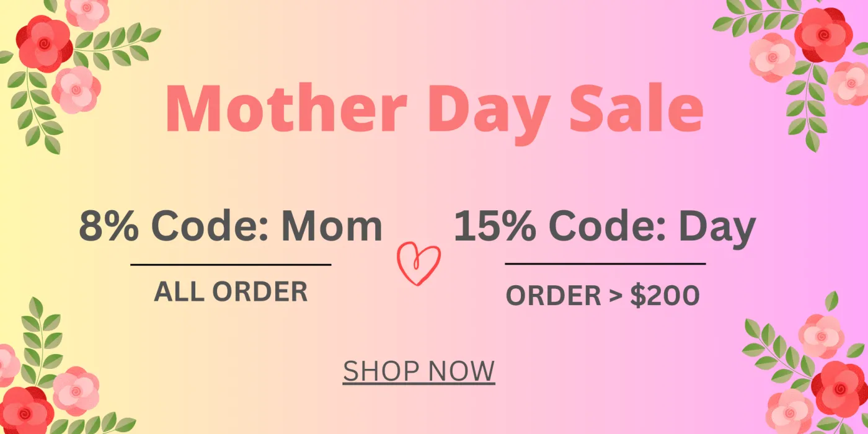Click the SHOP NOW link
The height and width of the screenshot is (434, 868).
[418, 371]
